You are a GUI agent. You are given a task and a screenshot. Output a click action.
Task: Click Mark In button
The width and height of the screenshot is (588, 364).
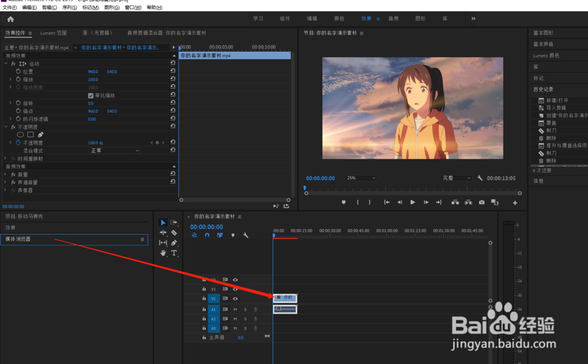(358, 202)
